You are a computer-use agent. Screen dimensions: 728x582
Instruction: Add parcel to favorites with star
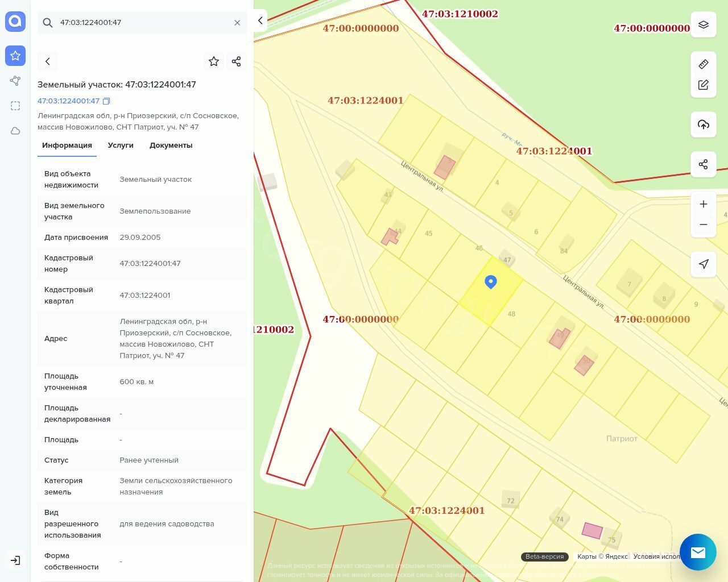tap(214, 61)
